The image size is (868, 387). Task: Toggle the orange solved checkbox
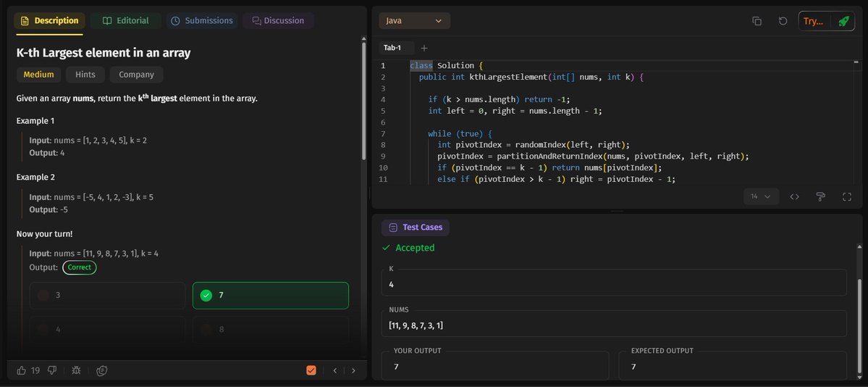pyautogui.click(x=311, y=370)
